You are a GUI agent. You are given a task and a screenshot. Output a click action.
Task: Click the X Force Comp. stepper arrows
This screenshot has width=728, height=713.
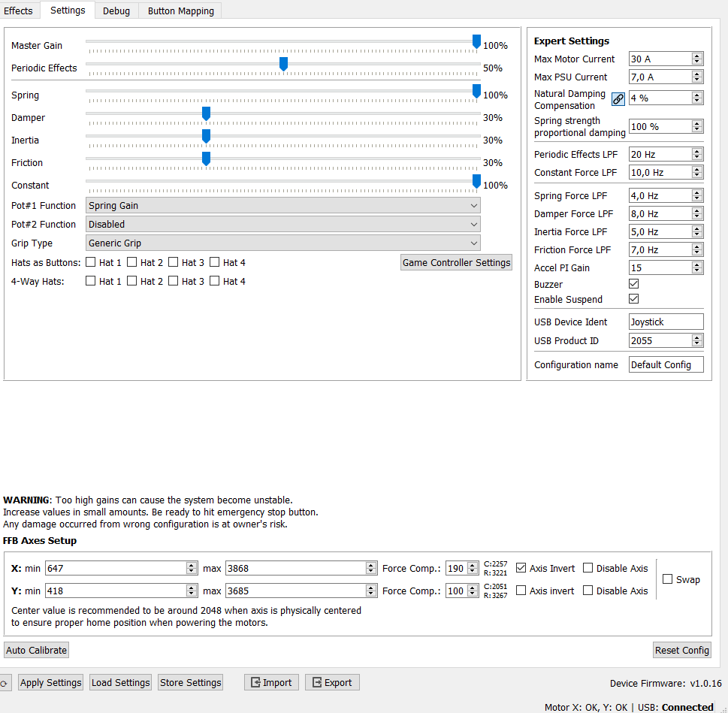[x=472, y=568]
